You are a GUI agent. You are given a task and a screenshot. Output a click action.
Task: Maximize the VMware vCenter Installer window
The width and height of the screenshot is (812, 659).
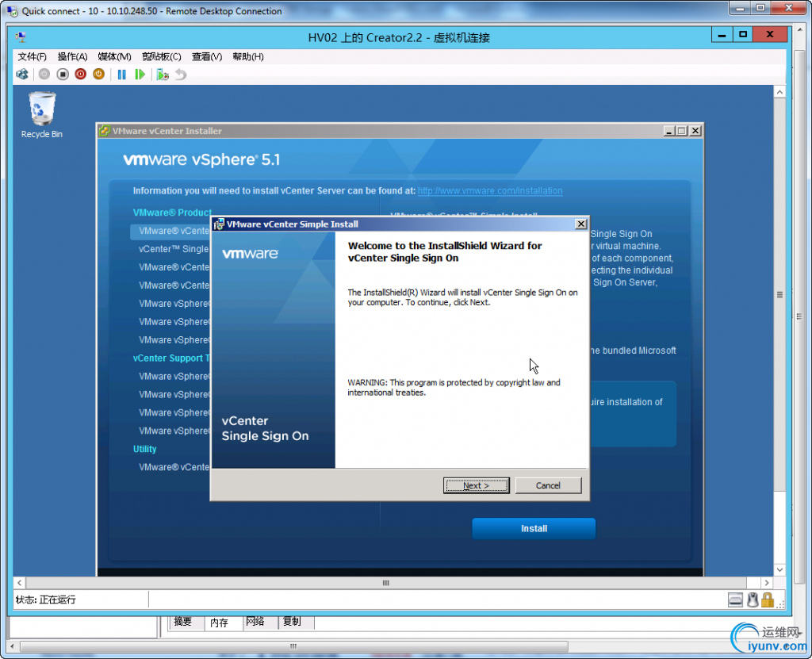click(682, 131)
